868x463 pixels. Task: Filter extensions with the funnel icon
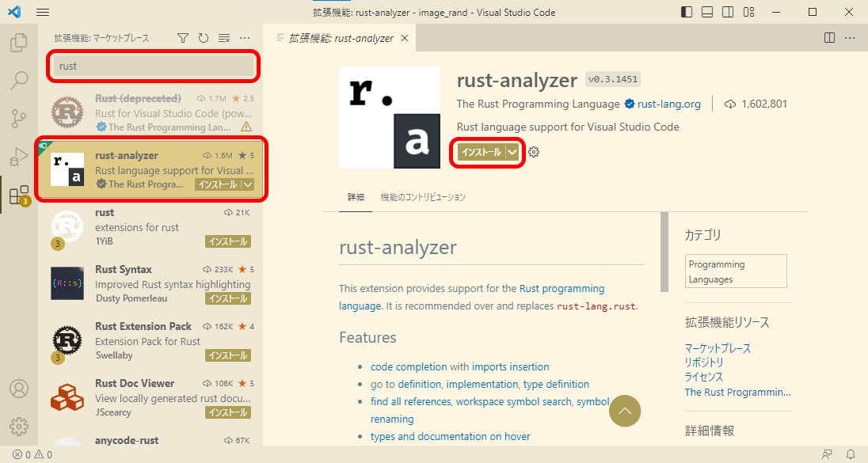point(183,38)
